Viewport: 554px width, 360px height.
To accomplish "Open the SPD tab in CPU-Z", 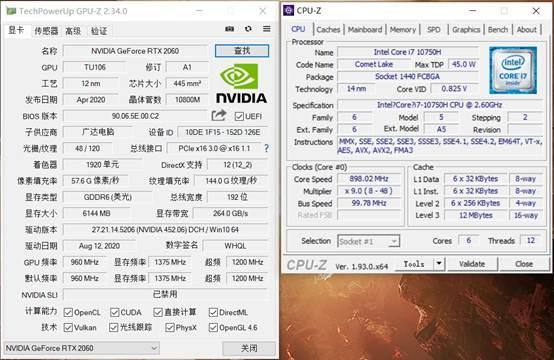I will (x=434, y=30).
